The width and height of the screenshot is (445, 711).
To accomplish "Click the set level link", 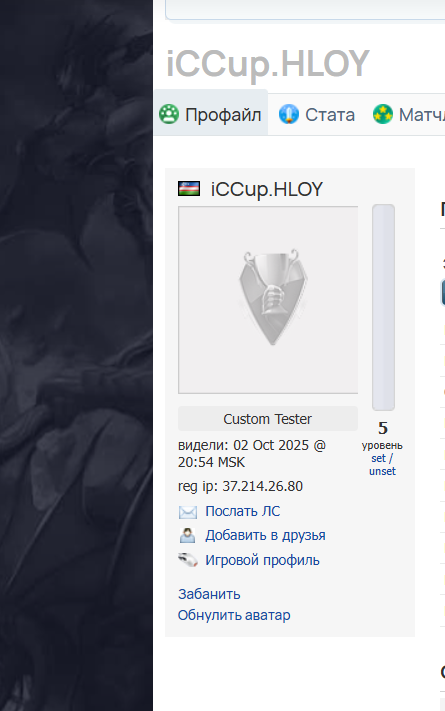I will click(378, 458).
